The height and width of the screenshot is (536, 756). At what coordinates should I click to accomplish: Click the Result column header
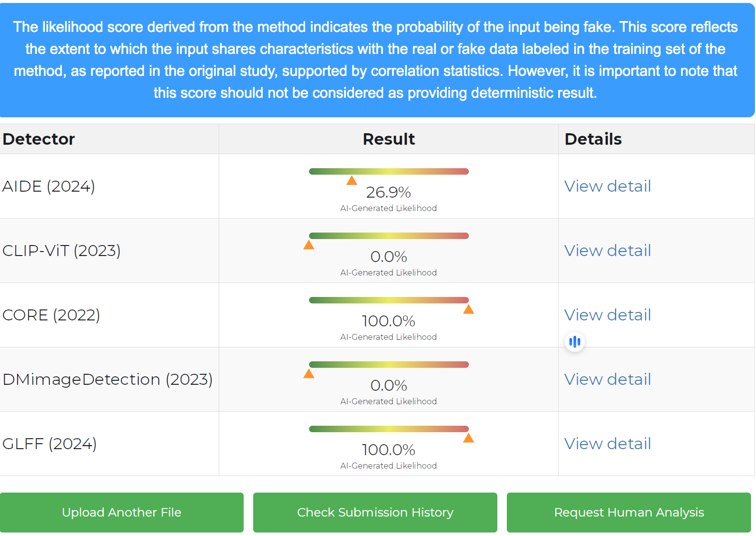388,139
